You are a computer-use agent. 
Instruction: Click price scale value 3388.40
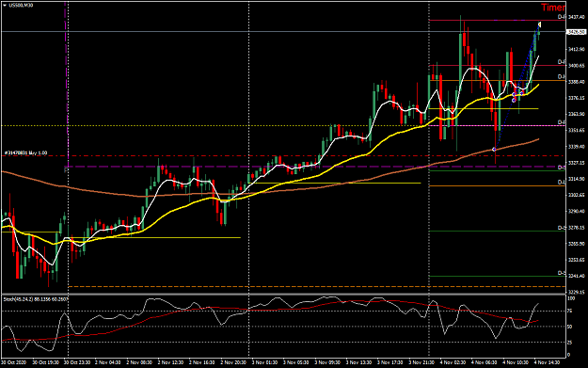click(577, 82)
